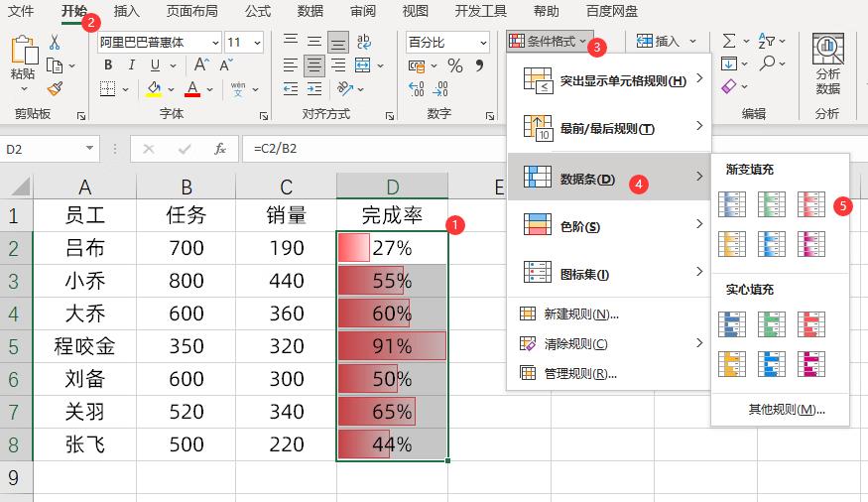The height and width of the screenshot is (502, 868).
Task: Click the Format Painter brush icon
Action: [55, 89]
